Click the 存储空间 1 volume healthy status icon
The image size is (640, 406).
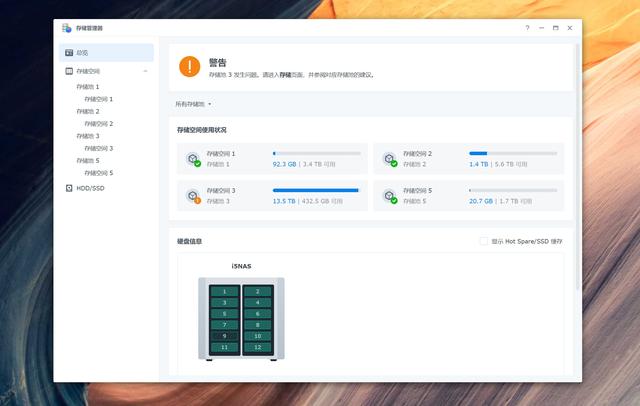193,159
